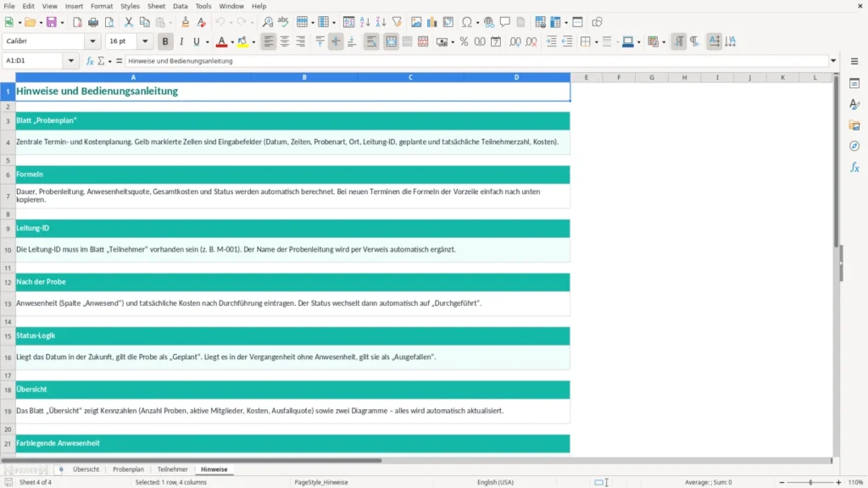Viewport: 868px width, 488px height.
Task: Toggle Bold formatting
Action: tap(165, 42)
